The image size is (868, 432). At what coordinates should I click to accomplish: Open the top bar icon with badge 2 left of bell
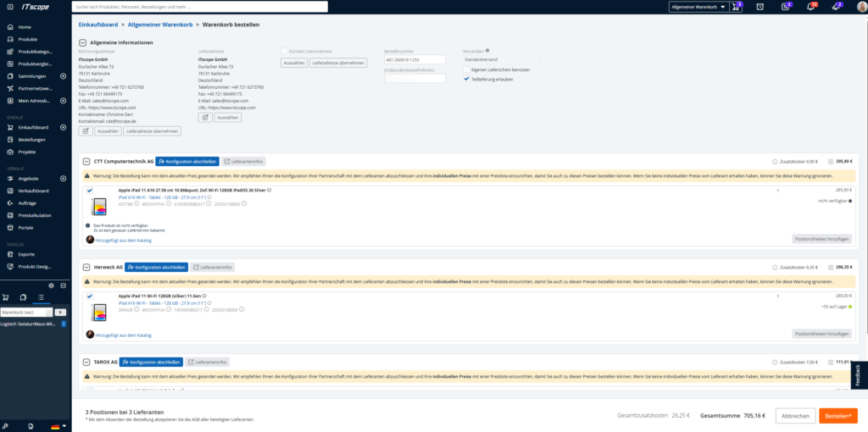(786, 7)
